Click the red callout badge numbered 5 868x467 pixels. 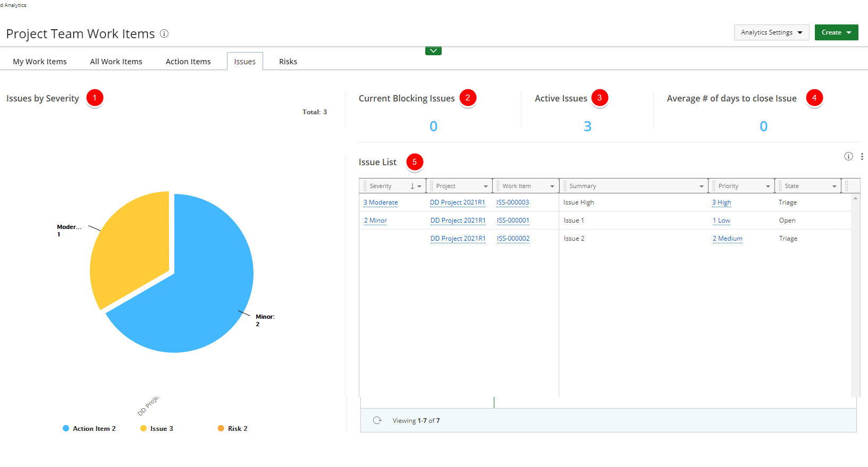pos(415,162)
